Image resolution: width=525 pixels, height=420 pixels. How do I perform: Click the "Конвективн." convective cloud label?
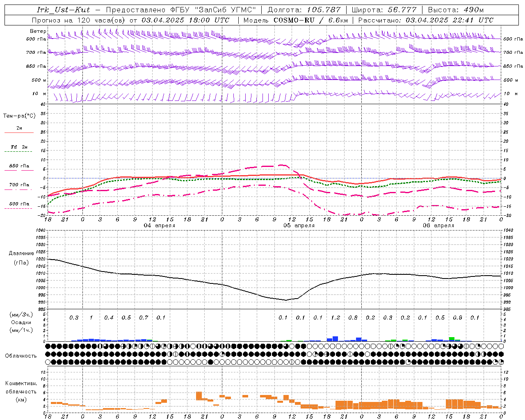click(x=21, y=383)
